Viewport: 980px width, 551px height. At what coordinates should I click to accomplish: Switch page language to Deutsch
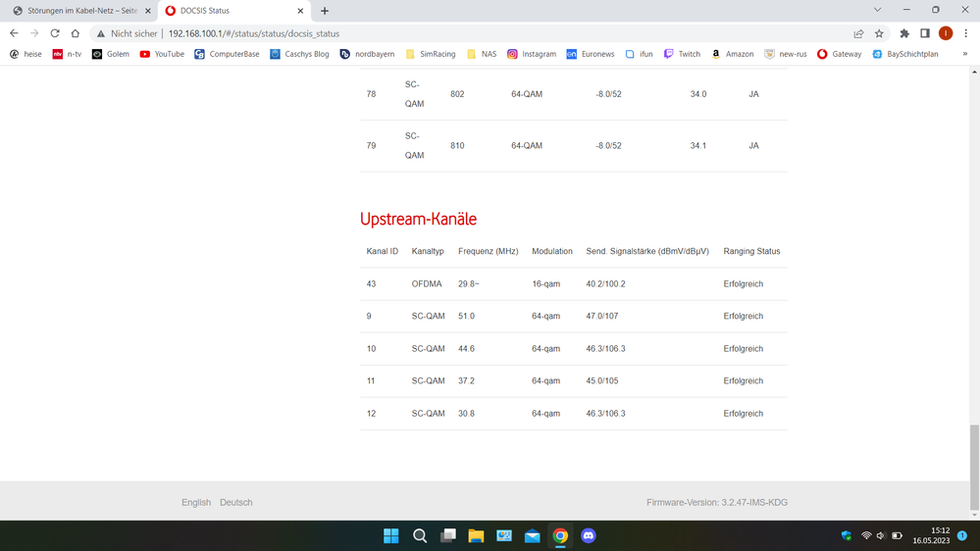point(236,502)
